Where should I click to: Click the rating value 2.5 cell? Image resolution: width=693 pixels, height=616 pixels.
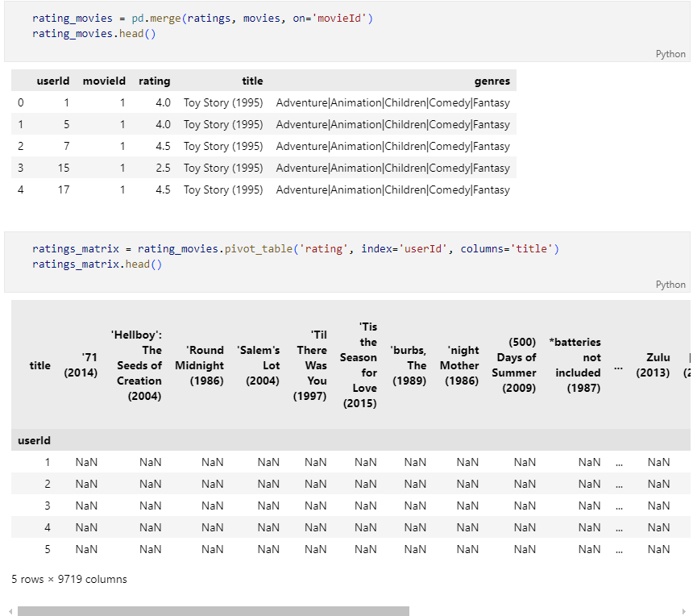tap(163, 168)
